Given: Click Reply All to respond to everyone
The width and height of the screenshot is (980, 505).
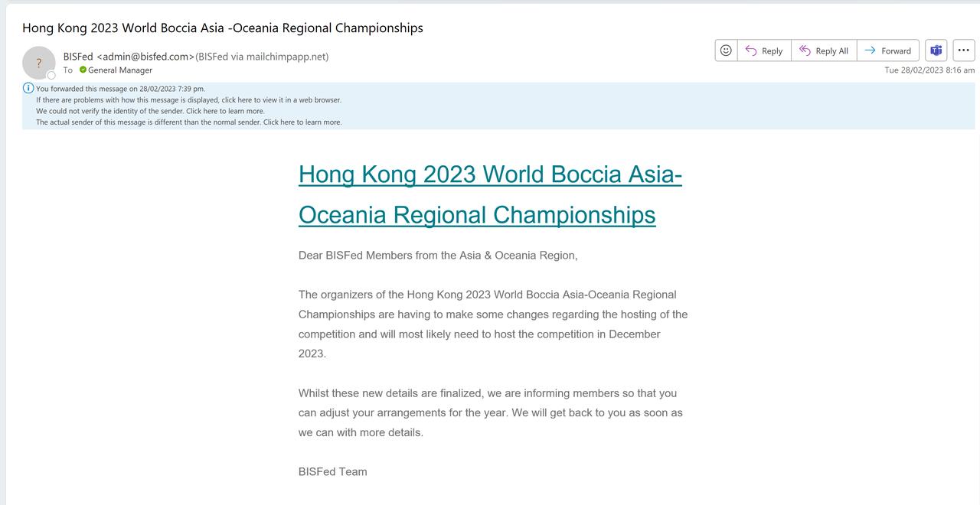Looking at the screenshot, I should pos(824,50).
